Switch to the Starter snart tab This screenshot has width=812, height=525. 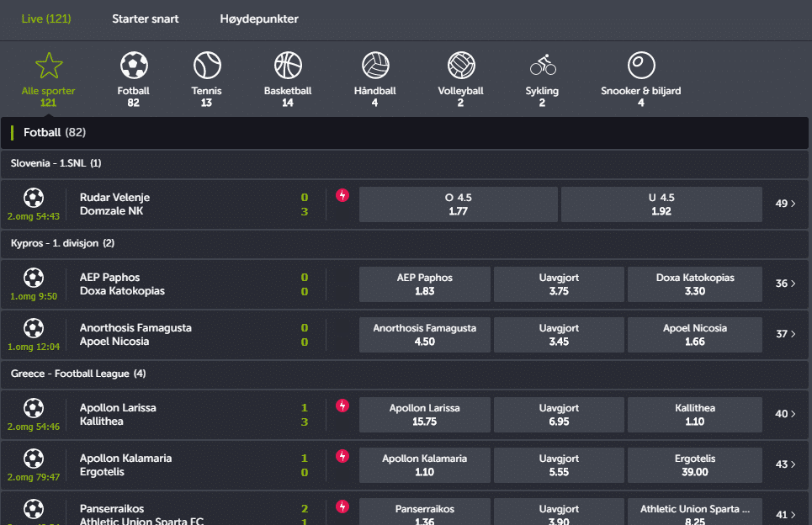point(146,19)
